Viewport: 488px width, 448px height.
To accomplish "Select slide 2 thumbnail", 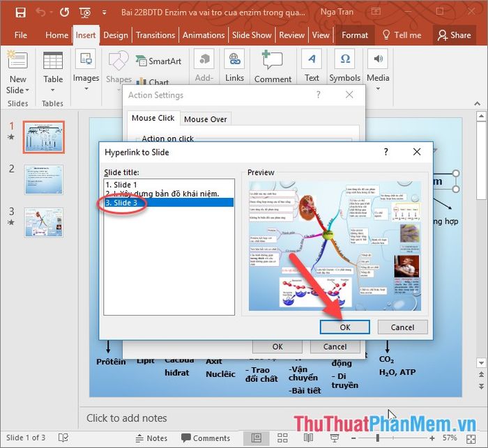I will coord(44,180).
